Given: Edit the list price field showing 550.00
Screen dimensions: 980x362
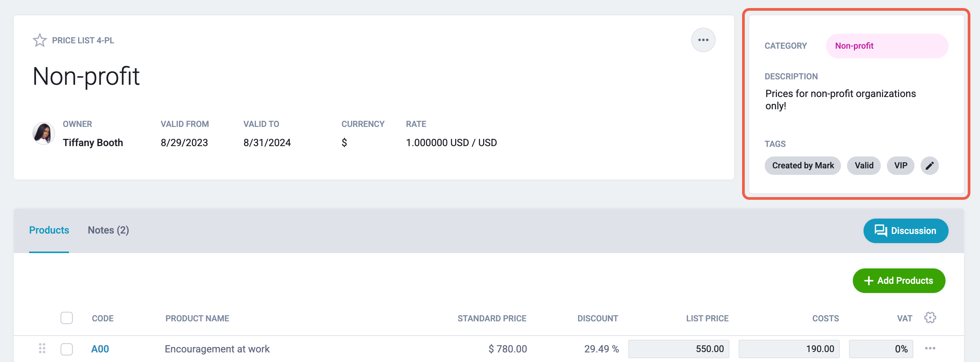Looking at the screenshot, I should pos(678,349).
